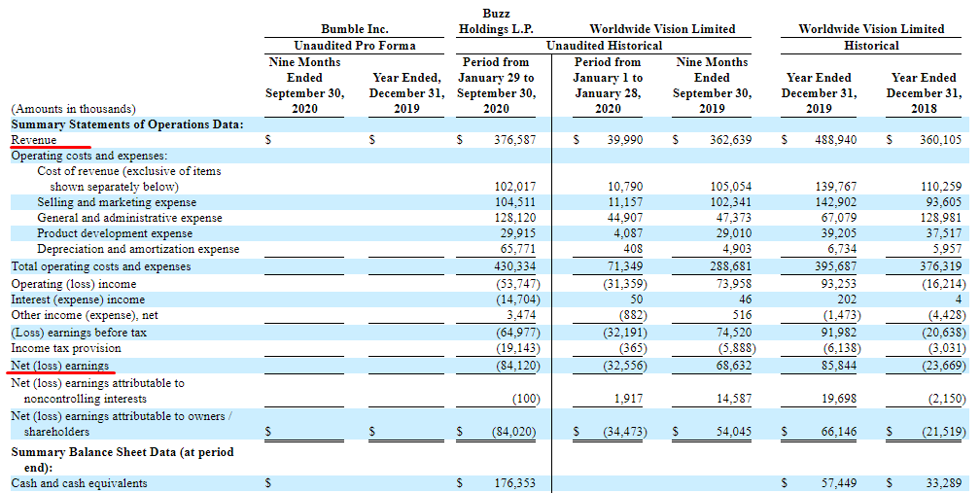Click Interest (expense) income label
The image size is (980, 493).
78,299
